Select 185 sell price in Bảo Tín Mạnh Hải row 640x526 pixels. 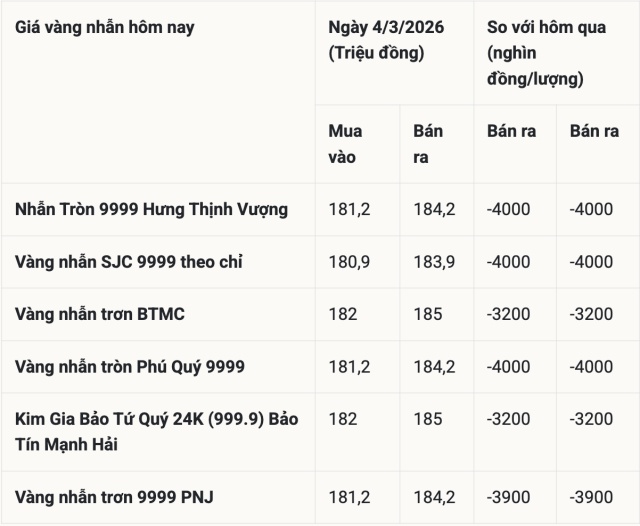pyautogui.click(x=427, y=419)
